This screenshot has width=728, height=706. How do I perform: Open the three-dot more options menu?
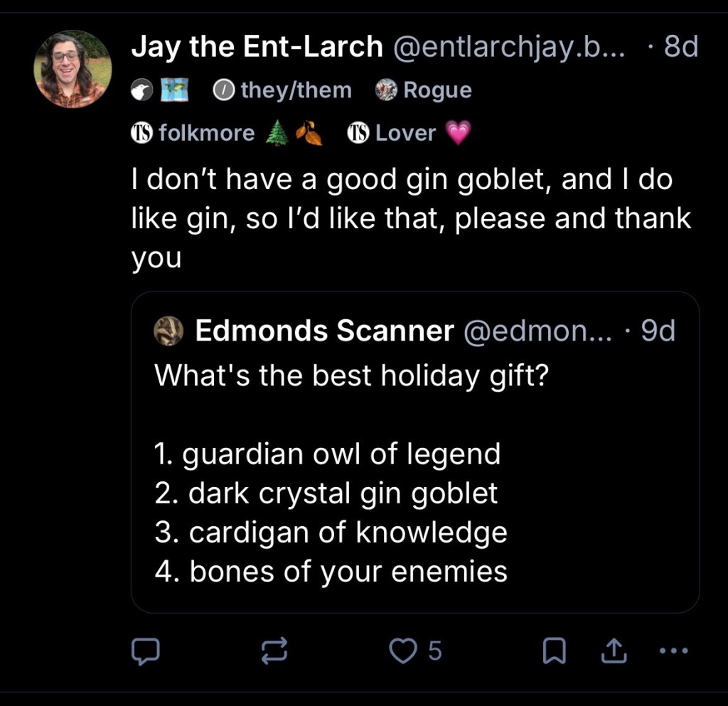pyautogui.click(x=674, y=651)
